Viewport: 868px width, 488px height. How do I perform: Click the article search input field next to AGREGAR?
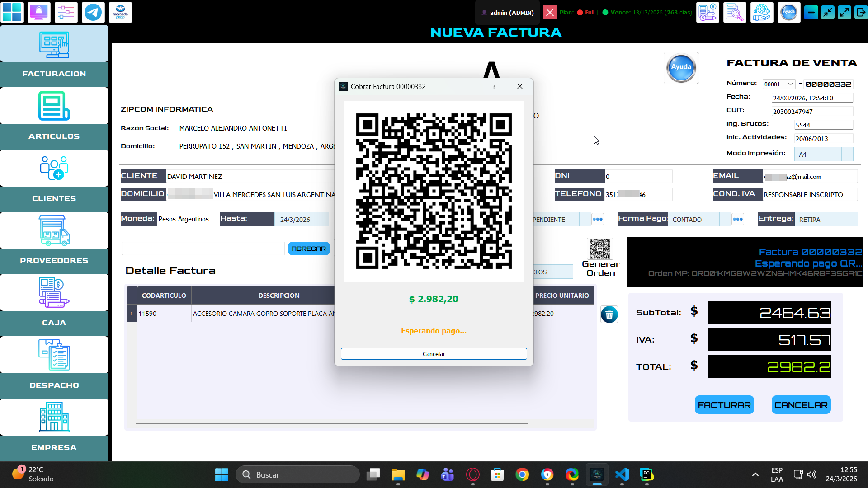[203, 248]
